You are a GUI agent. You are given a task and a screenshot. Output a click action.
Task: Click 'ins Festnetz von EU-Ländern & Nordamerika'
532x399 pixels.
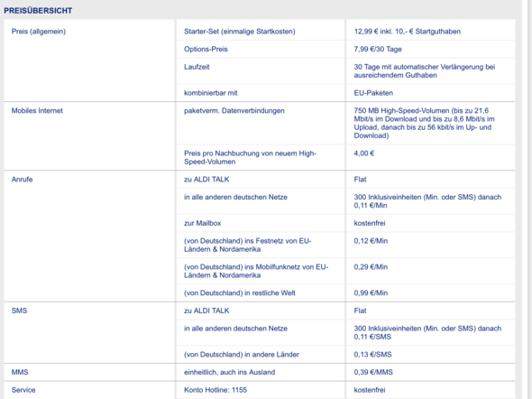(x=248, y=246)
